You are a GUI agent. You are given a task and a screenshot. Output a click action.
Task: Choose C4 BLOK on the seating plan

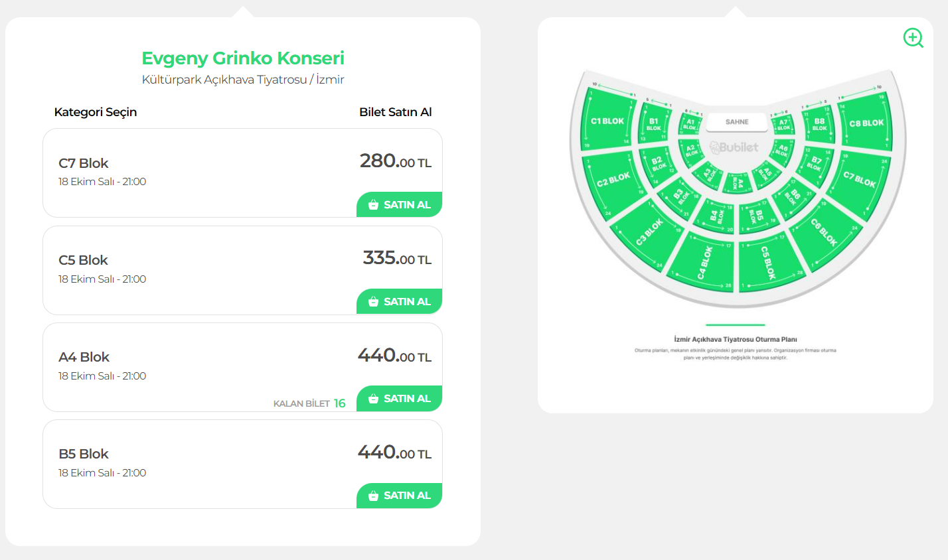pos(705,263)
